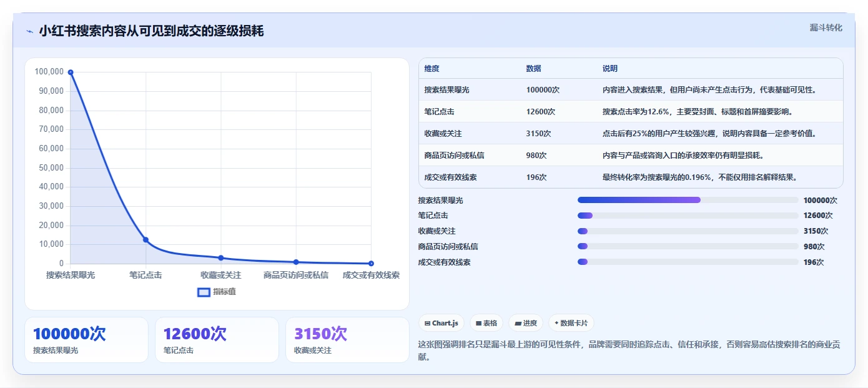Click the 成交或有效线索 progress bar
The height and width of the screenshot is (388, 868).
point(688,262)
